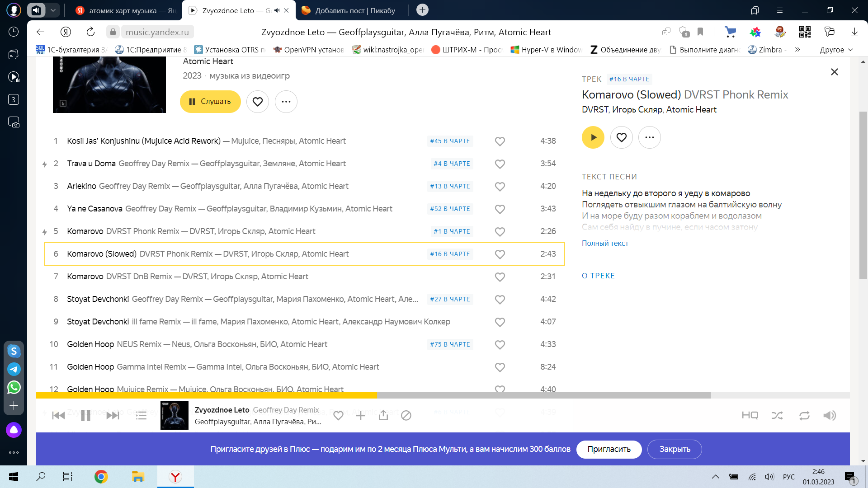Open track options menu in right panel
The width and height of the screenshot is (868, 488).
coord(649,137)
